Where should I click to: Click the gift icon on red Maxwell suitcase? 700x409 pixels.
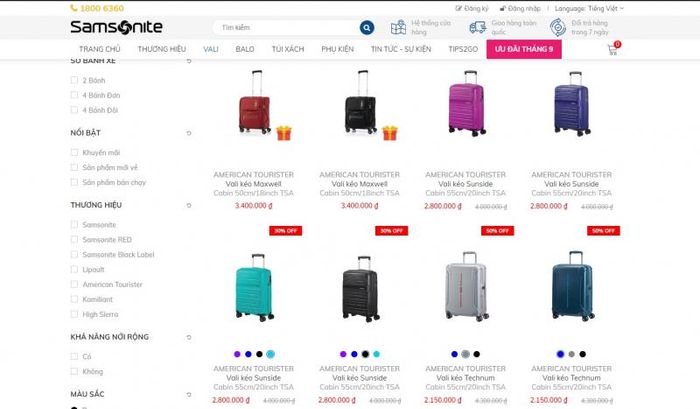283,133
